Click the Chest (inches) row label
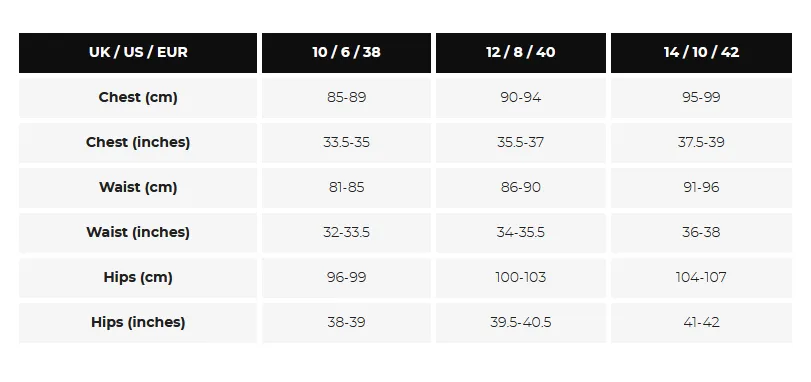Viewport: 811px width, 382px height. point(138,143)
